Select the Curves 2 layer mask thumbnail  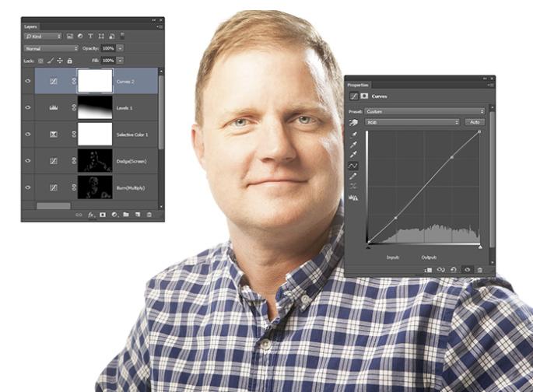(95, 81)
